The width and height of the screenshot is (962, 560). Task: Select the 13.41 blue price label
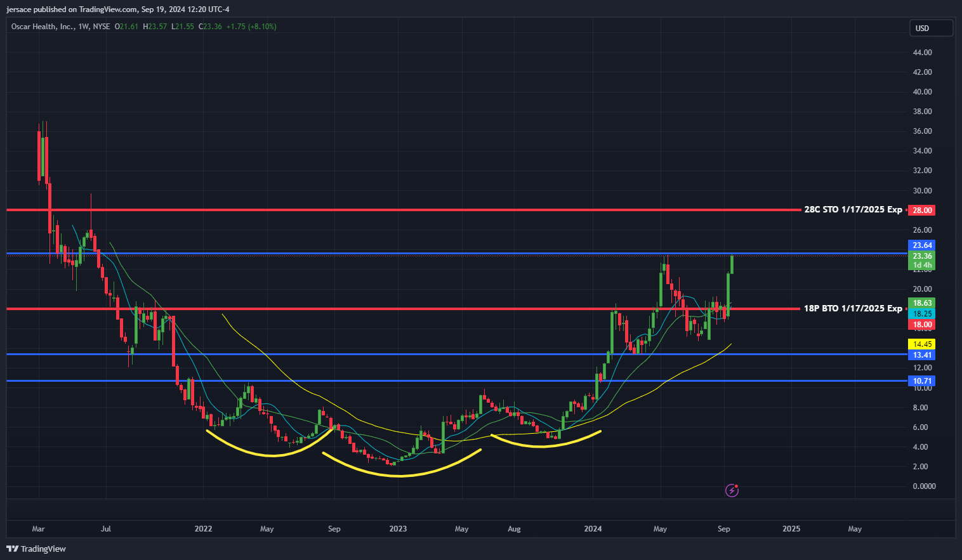(x=921, y=355)
